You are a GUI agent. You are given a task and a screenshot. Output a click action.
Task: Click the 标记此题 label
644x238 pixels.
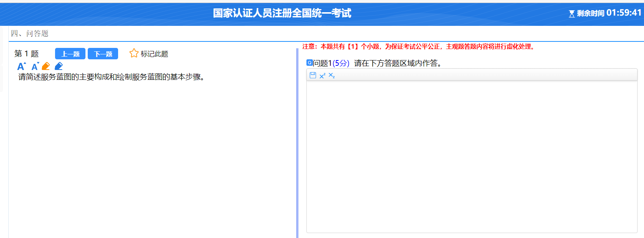tap(154, 54)
